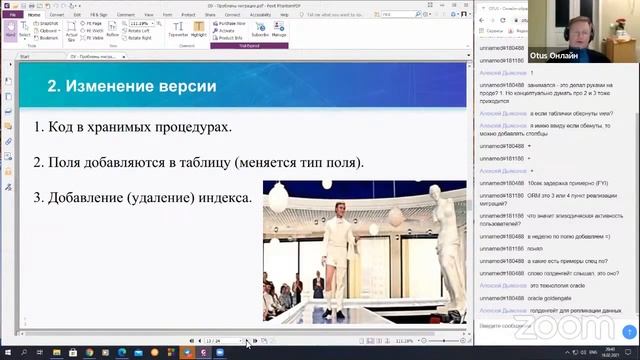The width and height of the screenshot is (640, 360).
Task: Rotate the page right
Action: click(x=137, y=38)
